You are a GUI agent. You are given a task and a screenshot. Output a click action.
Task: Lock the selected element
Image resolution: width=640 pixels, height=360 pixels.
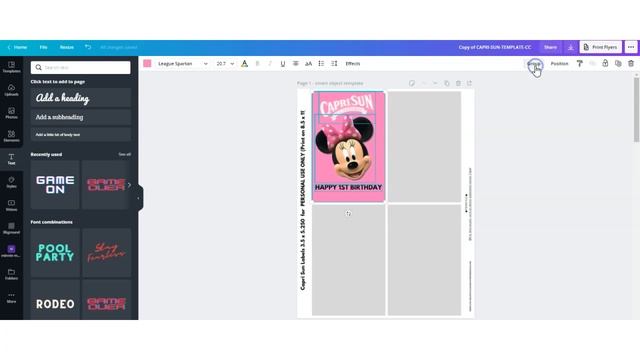coord(605,63)
